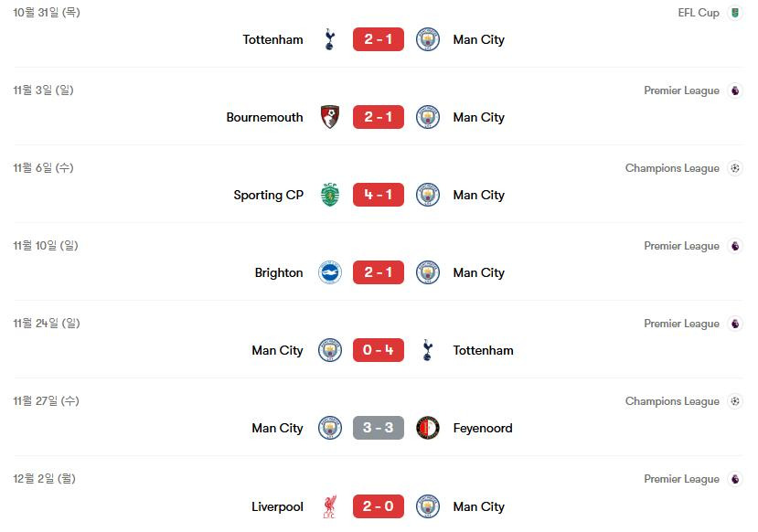Open the Sporting CP 4-1 score
This screenshot has width=758, height=532.
(379, 195)
